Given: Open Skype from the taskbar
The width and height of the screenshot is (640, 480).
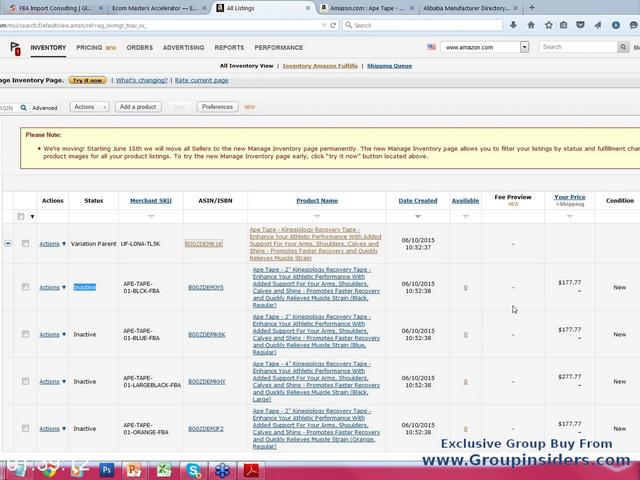Looking at the screenshot, I should [193, 470].
